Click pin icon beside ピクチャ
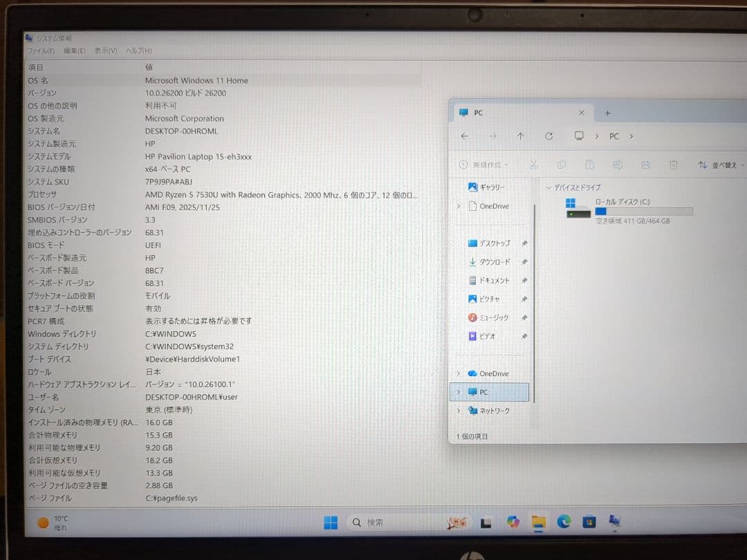This screenshot has height=560, width=747. point(524,299)
